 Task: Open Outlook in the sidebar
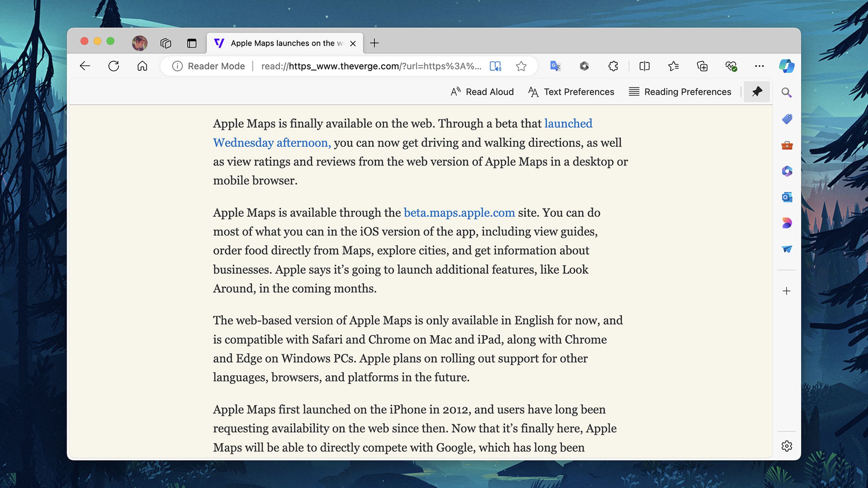[787, 197]
